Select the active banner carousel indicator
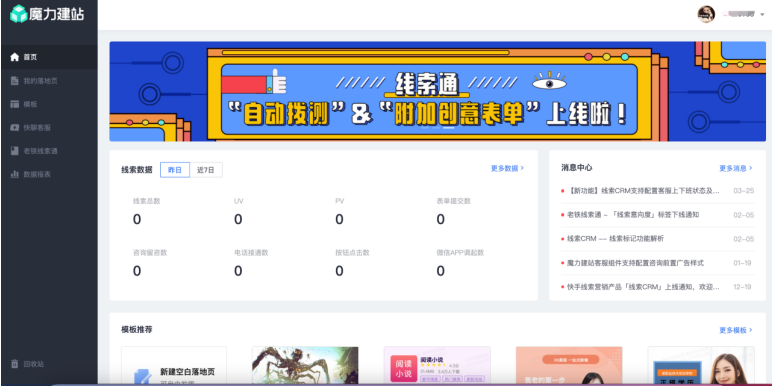Screen dimensions: 774x386 (x=448, y=127)
